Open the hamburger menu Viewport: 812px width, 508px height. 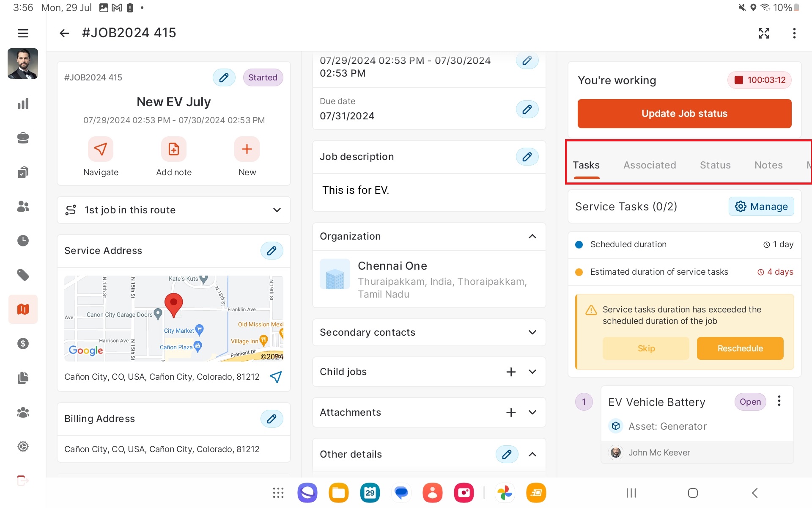(x=23, y=33)
